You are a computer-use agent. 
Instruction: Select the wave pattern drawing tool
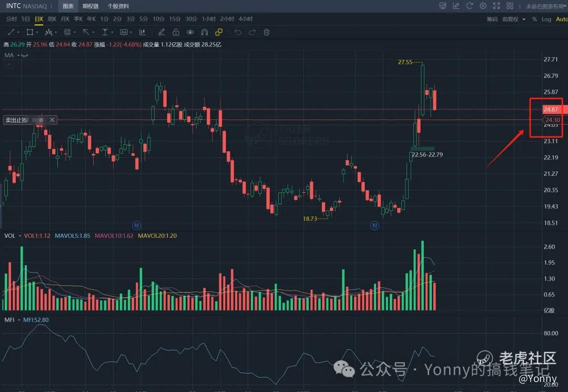pyautogui.click(x=48, y=32)
